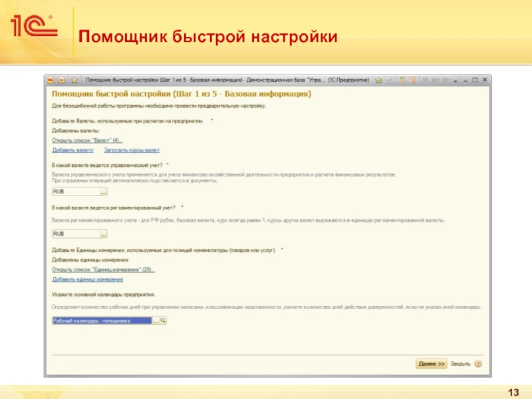Image resolution: width=532 pixels, height=399 pixels.
Task: Open the list of measurement units link
Action: (x=103, y=269)
